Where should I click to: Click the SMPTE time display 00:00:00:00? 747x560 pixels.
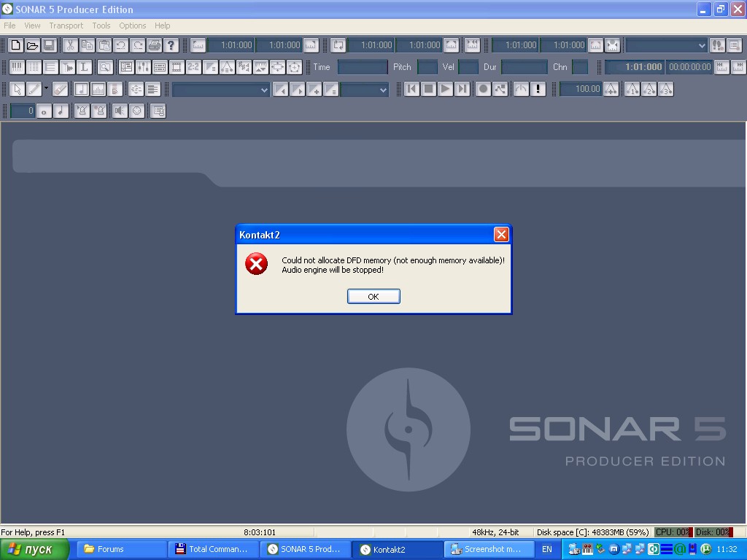(689, 67)
